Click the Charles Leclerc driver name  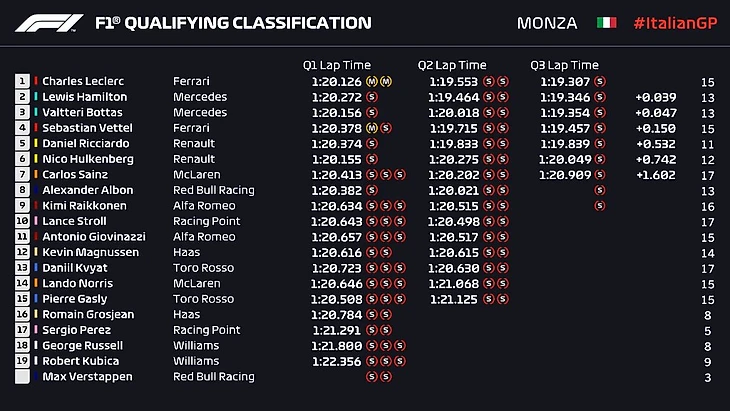click(x=81, y=81)
